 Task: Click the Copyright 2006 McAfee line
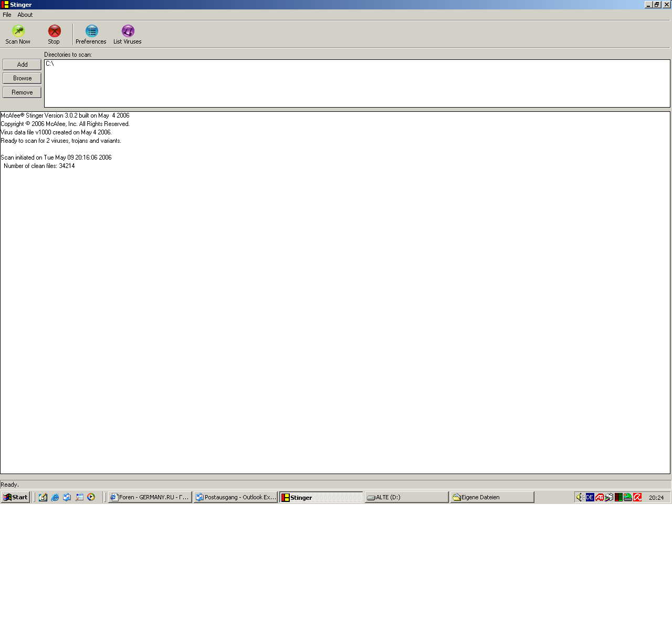click(65, 124)
